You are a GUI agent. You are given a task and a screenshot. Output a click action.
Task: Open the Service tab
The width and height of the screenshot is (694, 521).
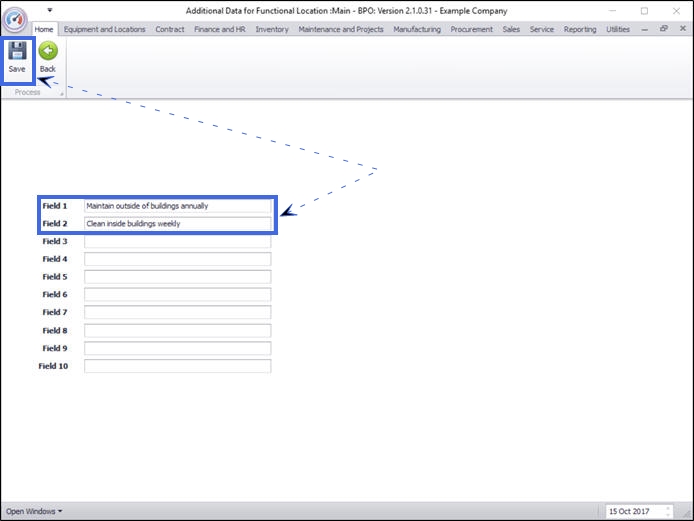tap(542, 29)
